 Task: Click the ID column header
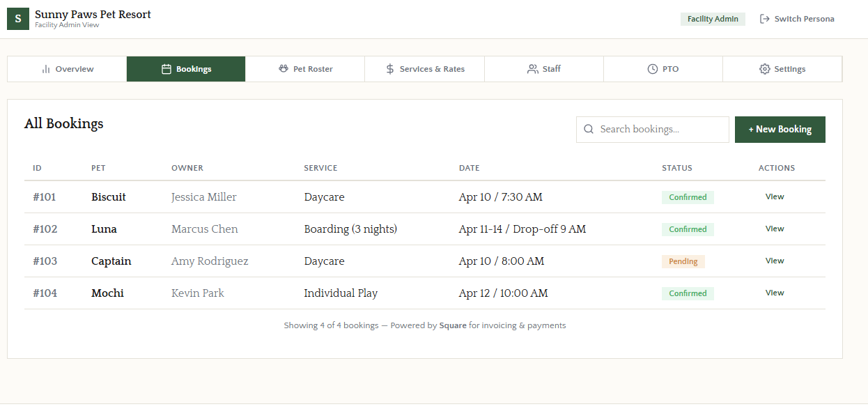pyautogui.click(x=37, y=168)
